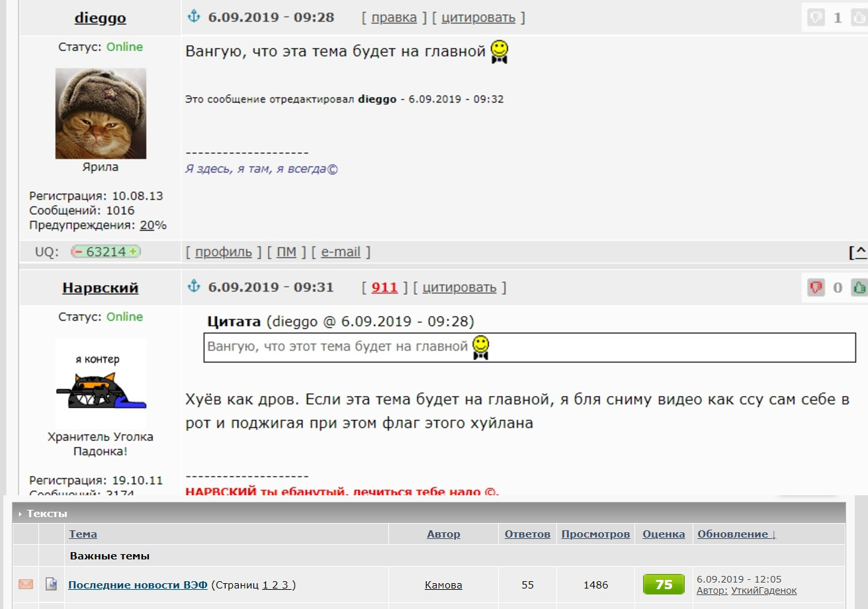Screen dimensions: 868x609
Task: Click Нарвский's 'Статус: Online' text
Action: coord(101,317)
